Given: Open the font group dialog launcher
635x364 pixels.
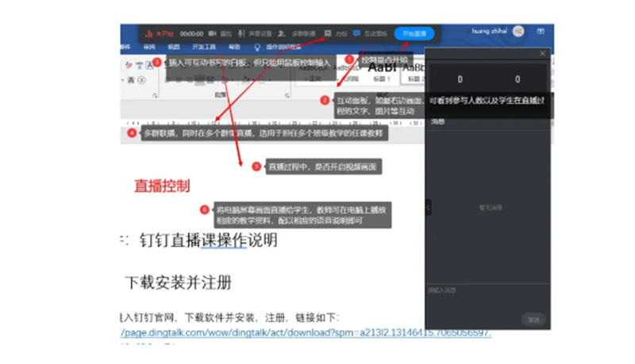Looking at the screenshot, I should pyautogui.click(x=155, y=95).
